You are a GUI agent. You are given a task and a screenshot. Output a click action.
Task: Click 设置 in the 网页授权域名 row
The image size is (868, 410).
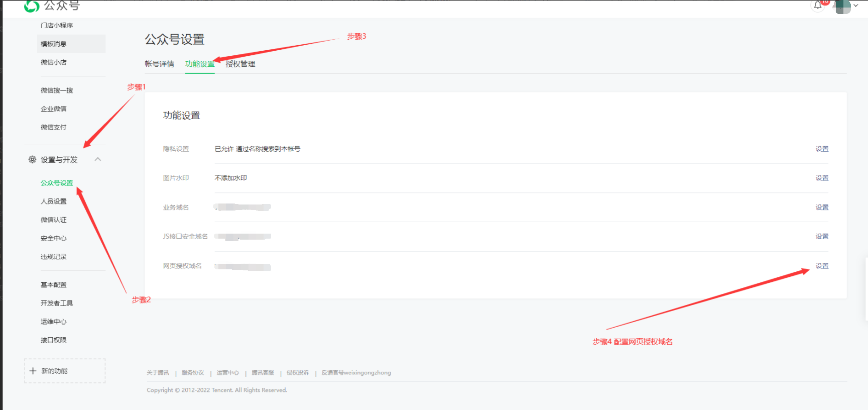[x=822, y=266]
